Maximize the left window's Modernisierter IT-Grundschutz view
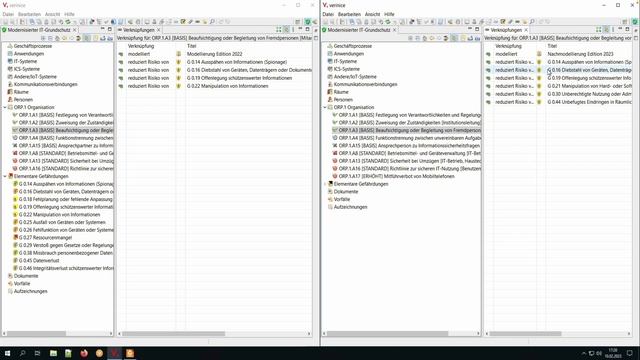 coord(109,29)
